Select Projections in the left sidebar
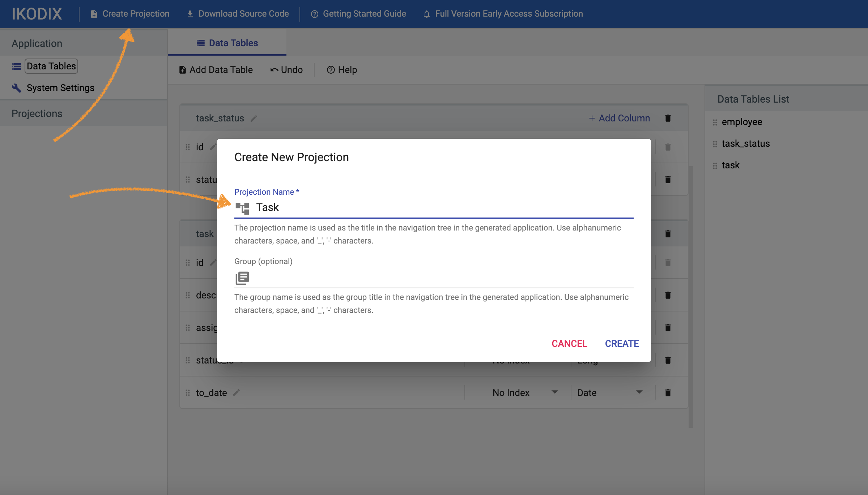This screenshot has height=495, width=868. point(37,113)
